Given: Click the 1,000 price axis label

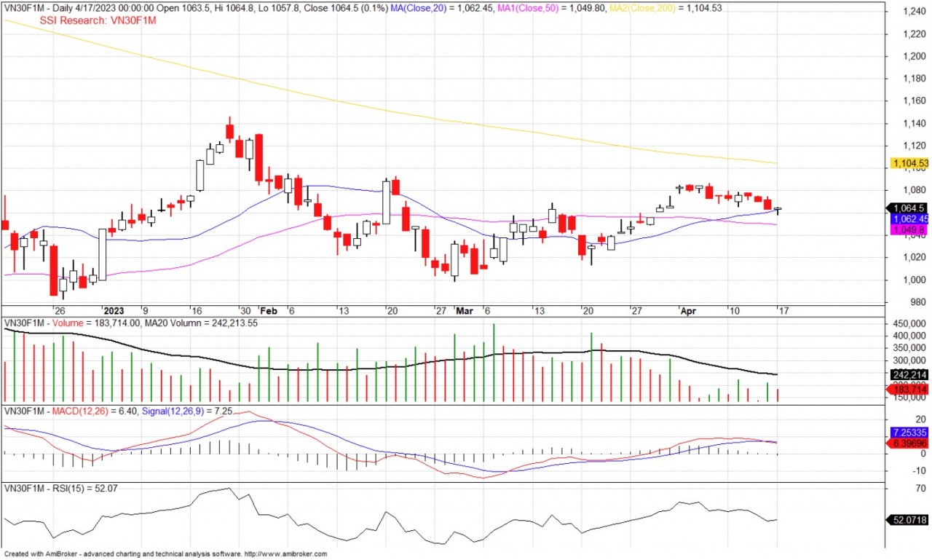Looking at the screenshot, I should pos(913,280).
